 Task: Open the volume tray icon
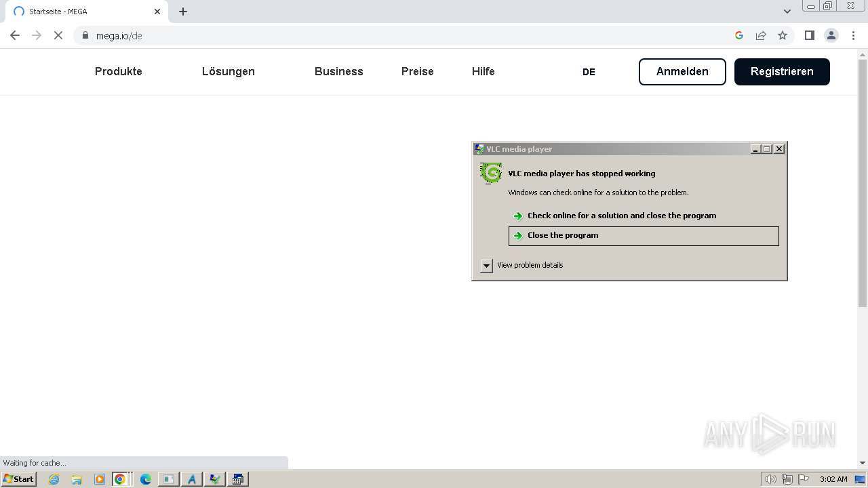(771, 479)
